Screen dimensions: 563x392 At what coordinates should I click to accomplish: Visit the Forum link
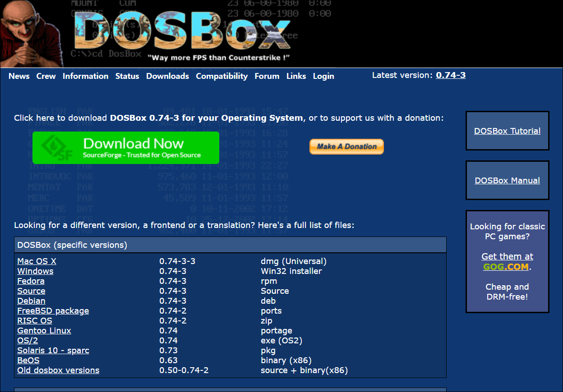click(267, 76)
